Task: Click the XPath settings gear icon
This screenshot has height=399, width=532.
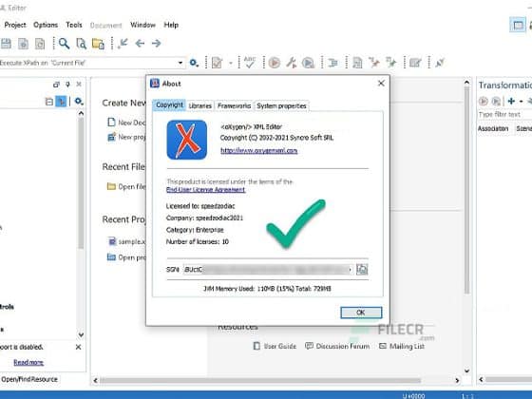Action: pyautogui.click(x=194, y=63)
